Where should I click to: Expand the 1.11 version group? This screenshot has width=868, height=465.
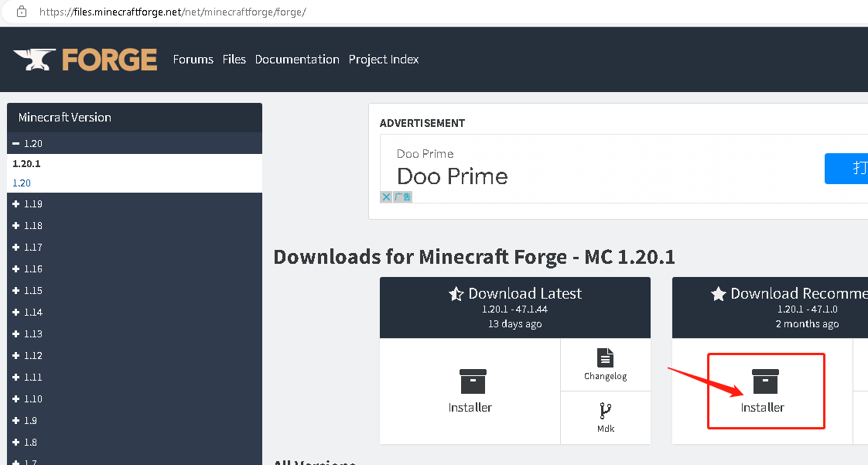point(135,377)
